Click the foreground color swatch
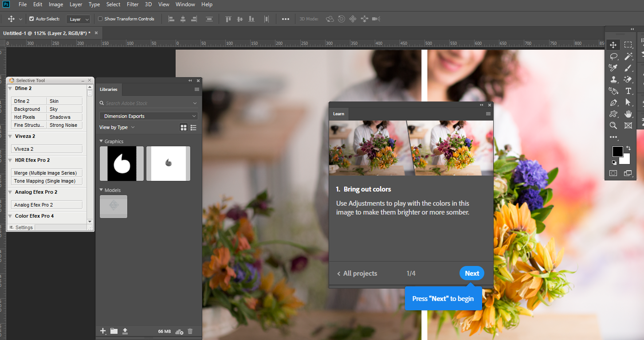 618,152
